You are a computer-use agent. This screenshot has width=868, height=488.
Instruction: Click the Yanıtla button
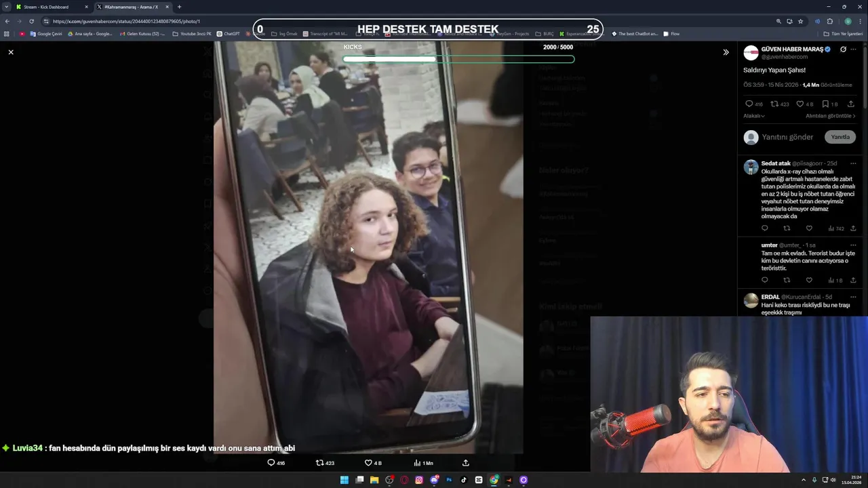[840, 137]
